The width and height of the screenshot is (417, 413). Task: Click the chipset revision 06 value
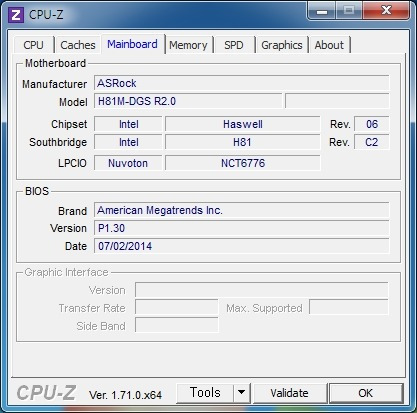point(372,124)
